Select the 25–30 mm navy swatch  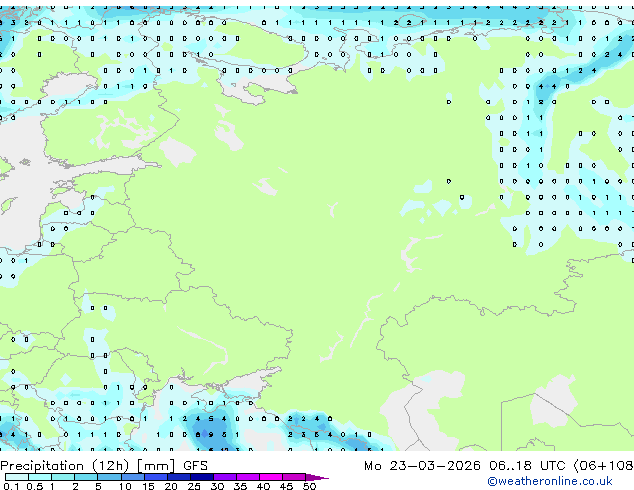(x=202, y=477)
